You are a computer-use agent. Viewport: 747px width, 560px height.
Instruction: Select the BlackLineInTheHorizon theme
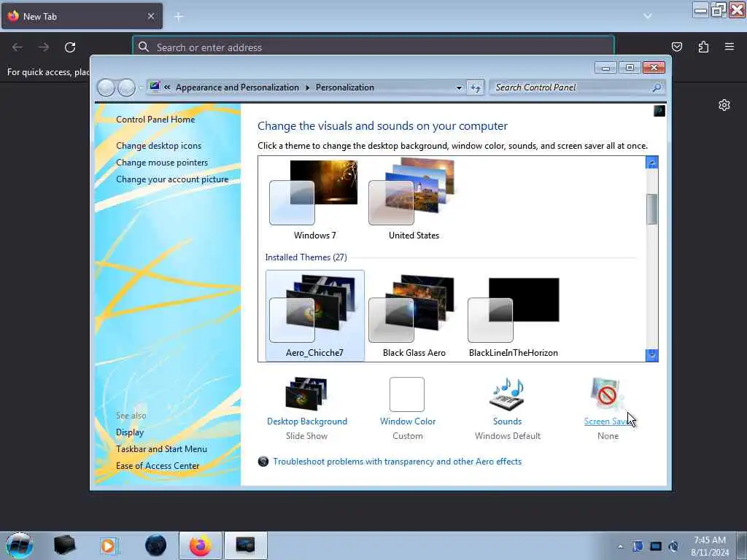pos(514,315)
